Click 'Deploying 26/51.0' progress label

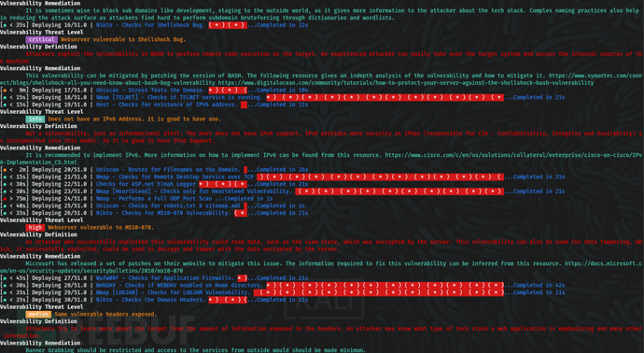tap(60, 213)
